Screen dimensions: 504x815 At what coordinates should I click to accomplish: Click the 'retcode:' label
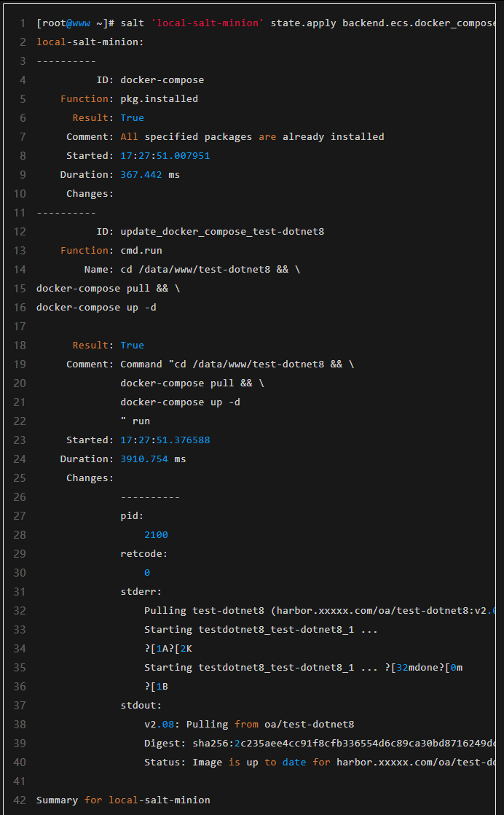(x=143, y=554)
